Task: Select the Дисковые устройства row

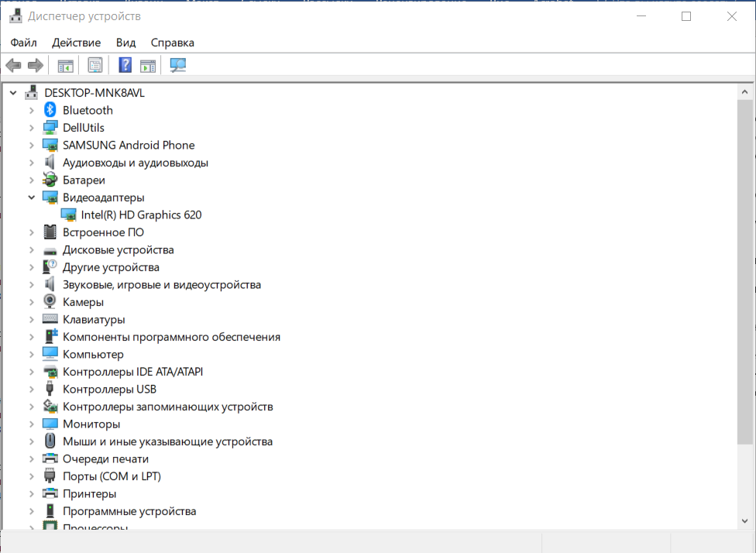Action: [118, 249]
